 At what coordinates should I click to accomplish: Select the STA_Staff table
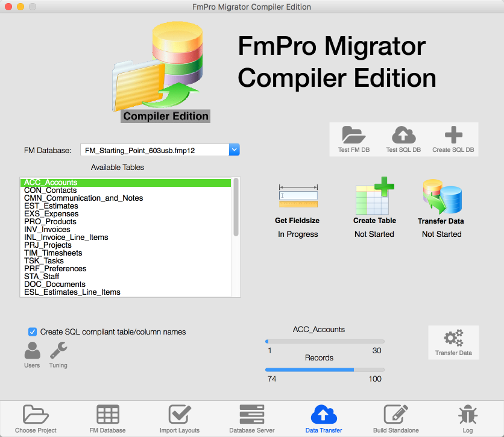[x=42, y=277]
